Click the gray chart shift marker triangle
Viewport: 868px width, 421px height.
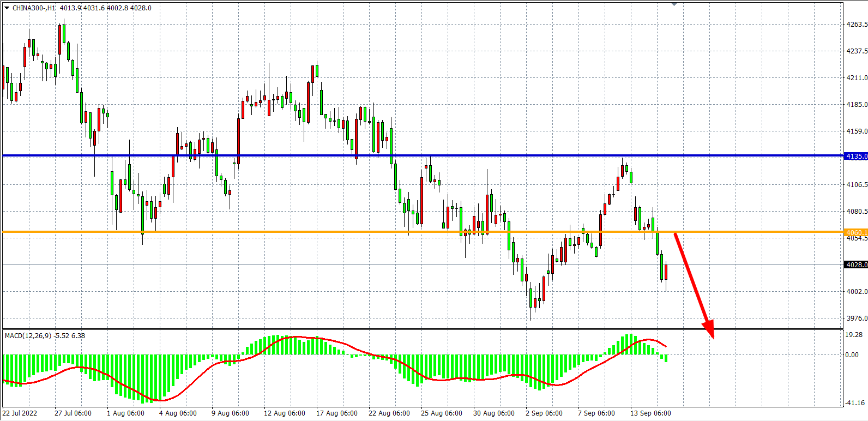[674, 4]
